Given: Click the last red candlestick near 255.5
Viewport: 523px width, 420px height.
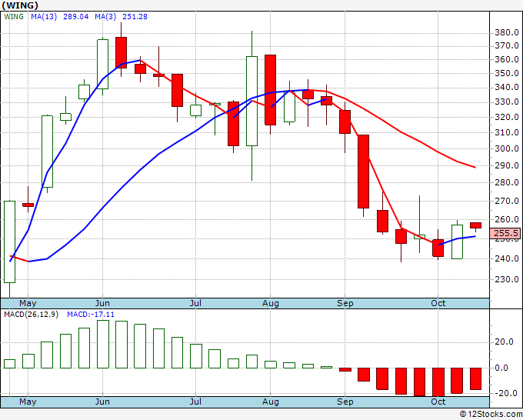Looking at the screenshot, I should click(475, 225).
